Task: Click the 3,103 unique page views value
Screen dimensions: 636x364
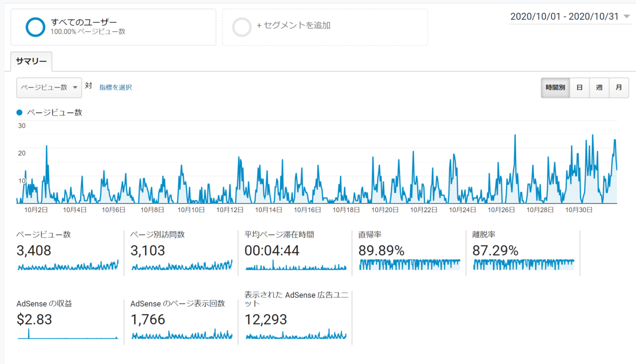Action: point(148,251)
